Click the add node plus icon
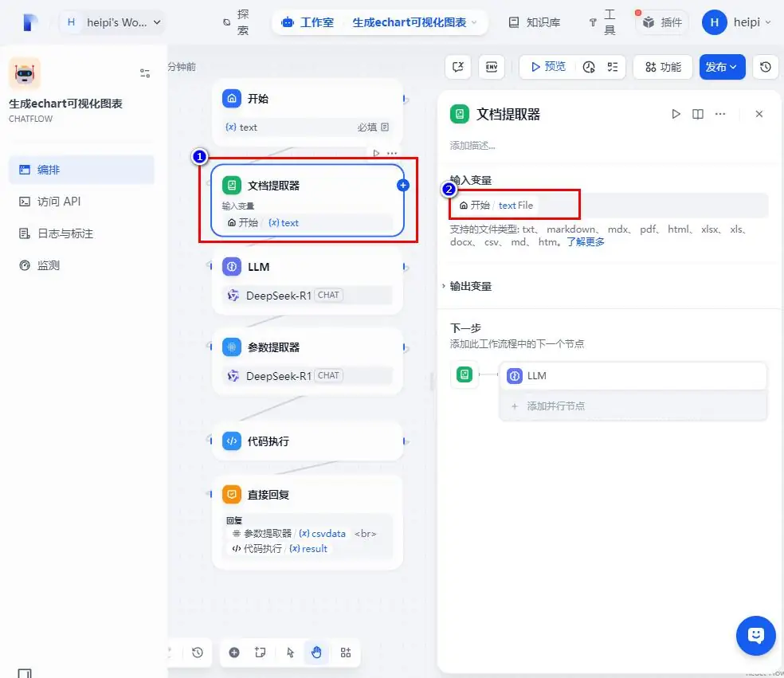This screenshot has height=678, width=784. [234, 653]
